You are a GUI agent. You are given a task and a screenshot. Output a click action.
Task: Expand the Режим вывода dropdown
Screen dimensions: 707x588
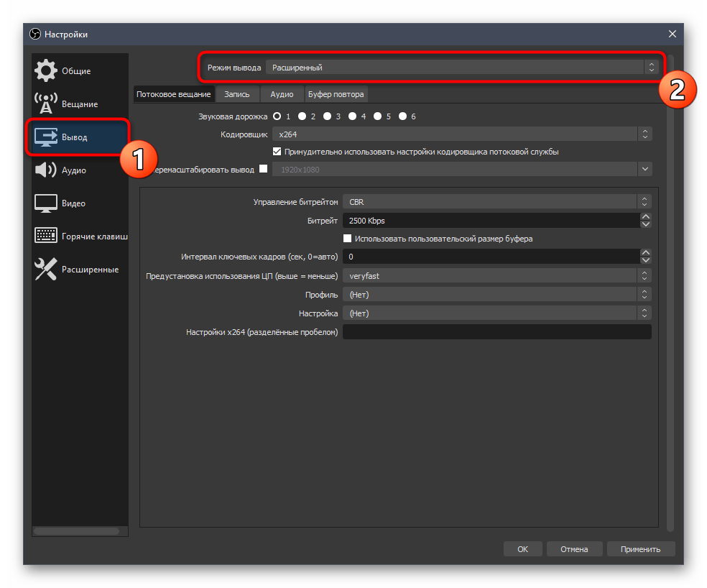[461, 68]
